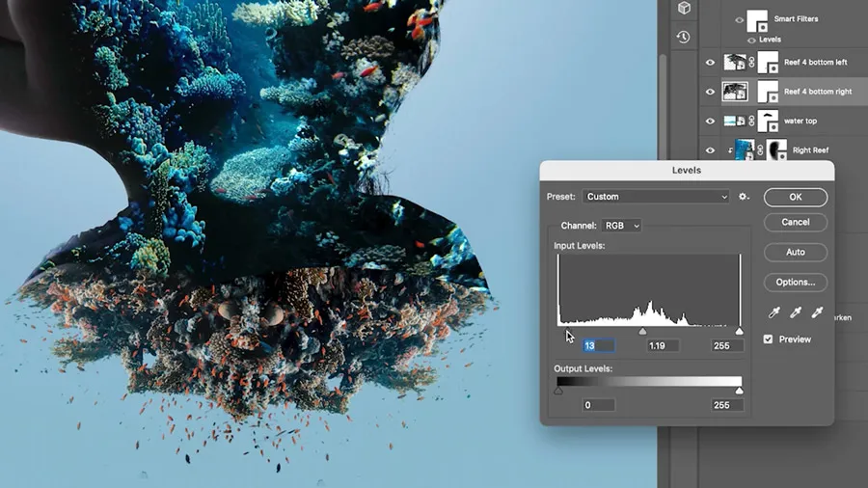Open the History panel clock icon
This screenshot has height=488, width=868.
pos(683,37)
